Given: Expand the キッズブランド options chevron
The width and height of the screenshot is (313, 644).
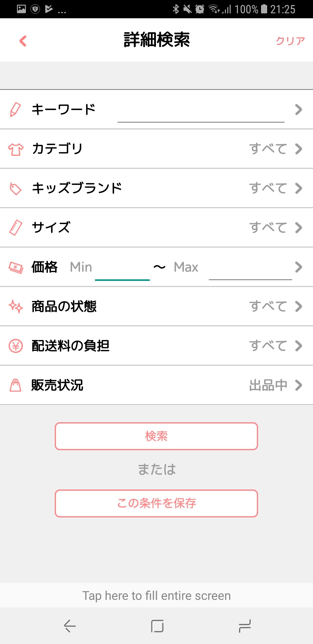Looking at the screenshot, I should click(298, 188).
